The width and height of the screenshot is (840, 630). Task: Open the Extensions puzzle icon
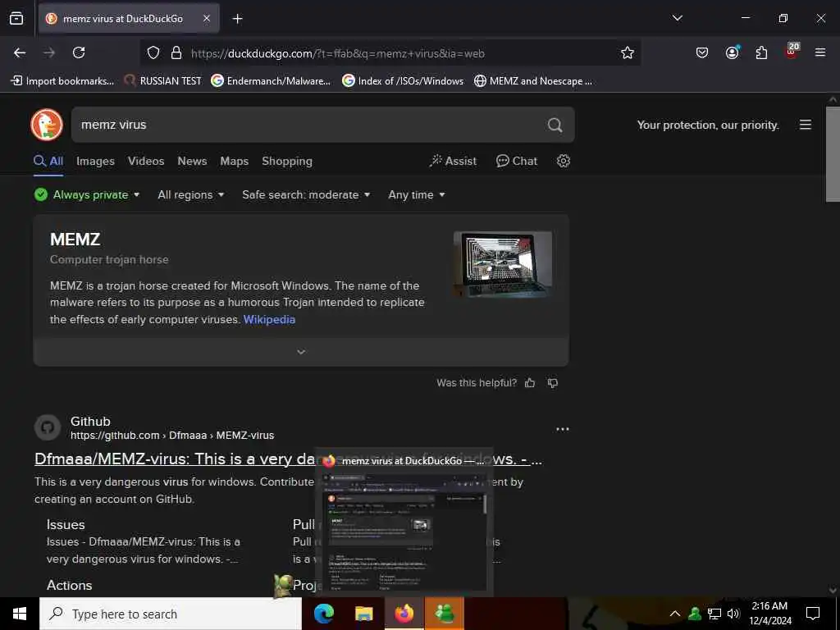click(x=761, y=52)
